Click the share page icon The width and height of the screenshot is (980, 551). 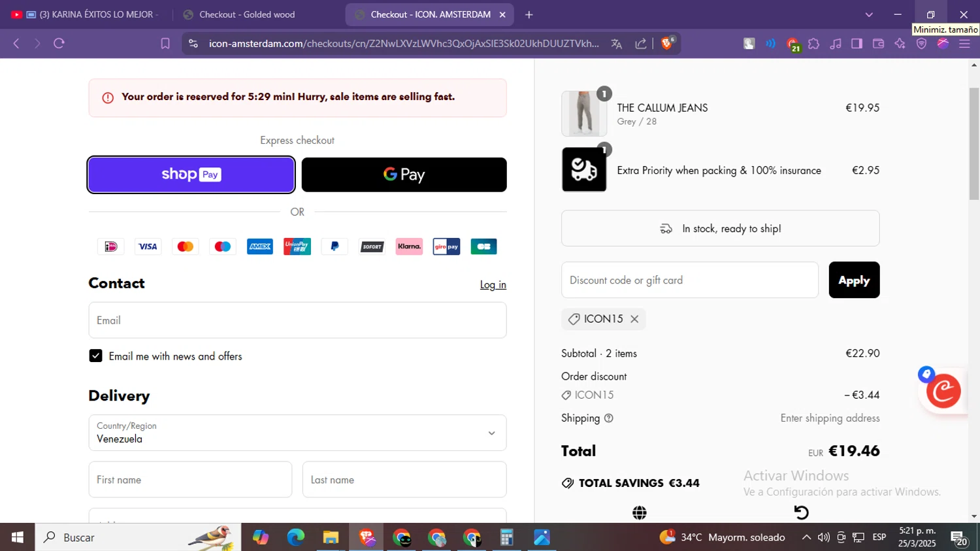(641, 44)
